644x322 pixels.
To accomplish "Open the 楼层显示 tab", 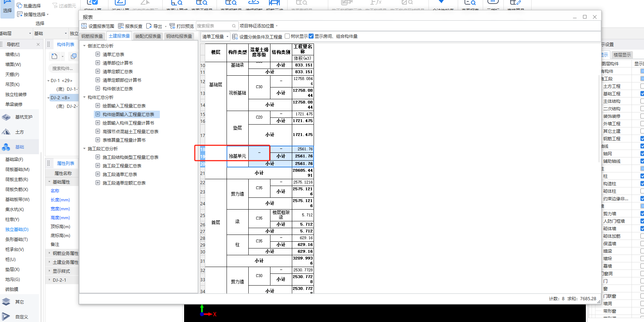I will pos(622,55).
